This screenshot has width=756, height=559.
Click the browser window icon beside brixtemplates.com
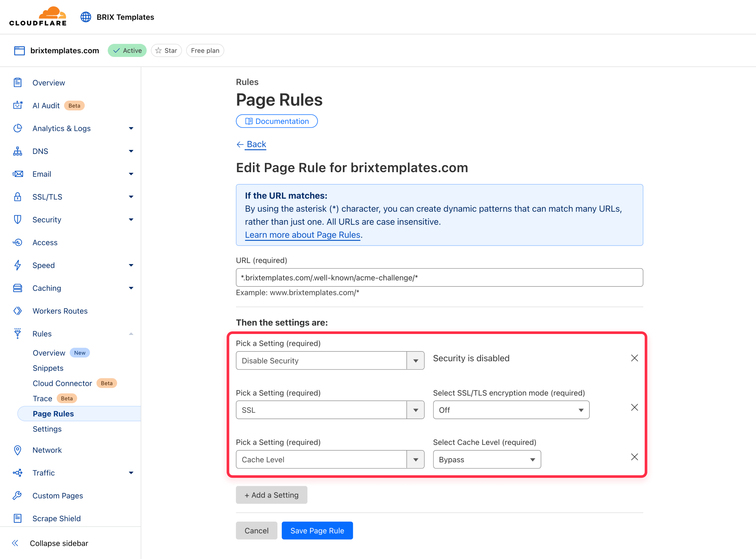19,51
